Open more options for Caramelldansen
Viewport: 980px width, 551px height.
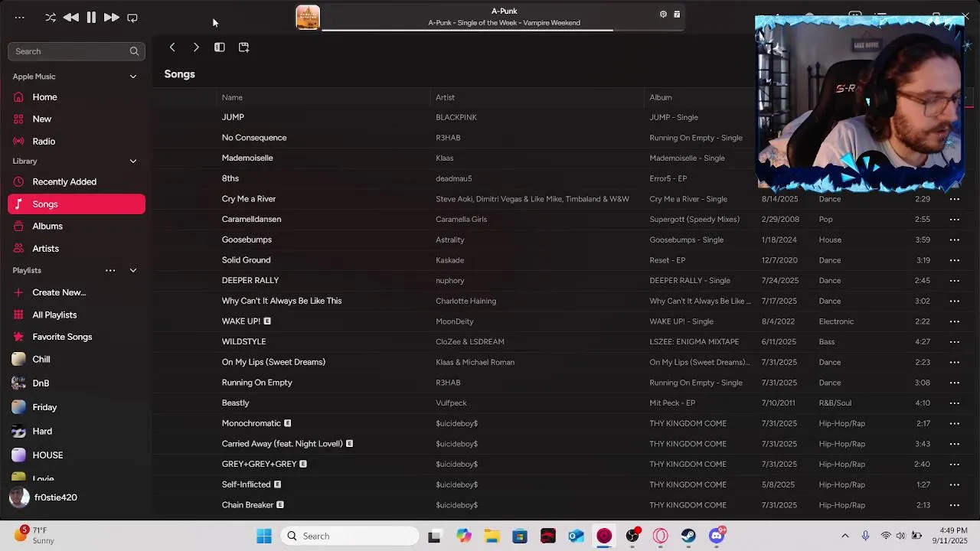click(x=954, y=220)
